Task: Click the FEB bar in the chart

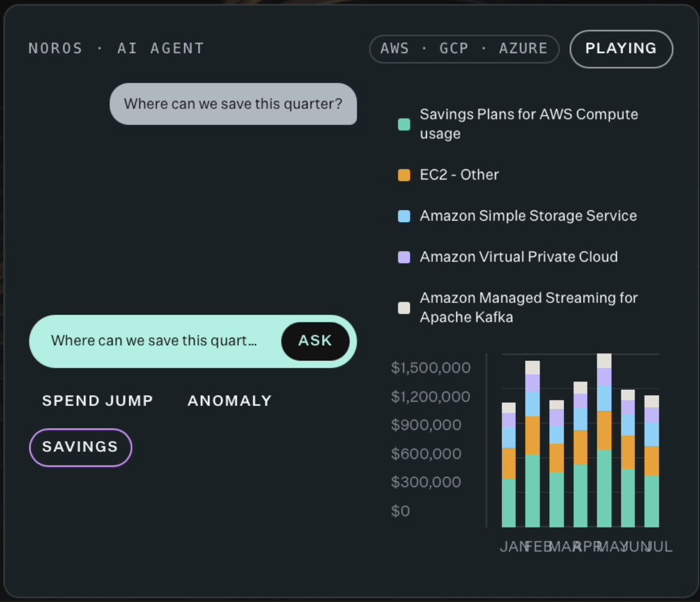Action: [532, 444]
